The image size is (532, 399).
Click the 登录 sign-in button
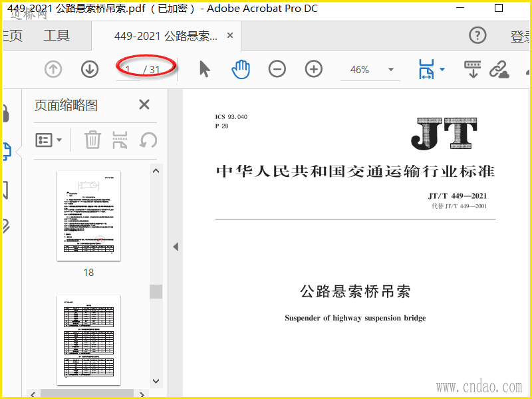[520, 37]
